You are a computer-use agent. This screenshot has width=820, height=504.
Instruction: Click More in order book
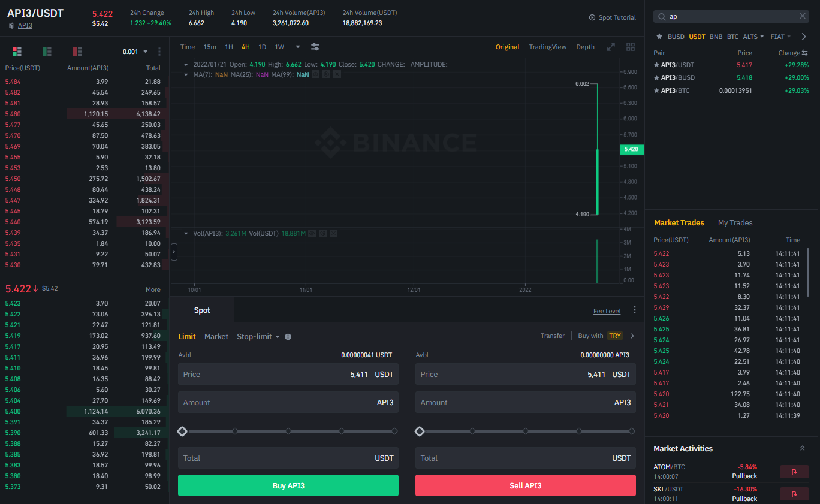point(153,289)
